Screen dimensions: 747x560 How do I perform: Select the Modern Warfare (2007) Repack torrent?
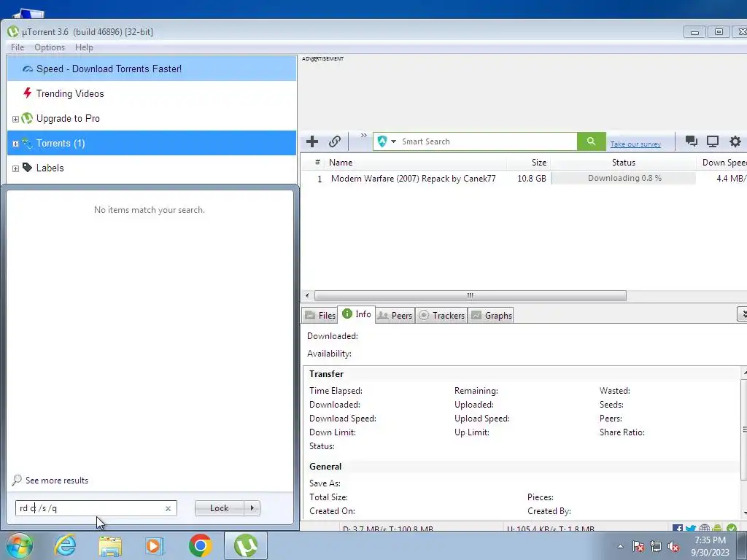(413, 179)
